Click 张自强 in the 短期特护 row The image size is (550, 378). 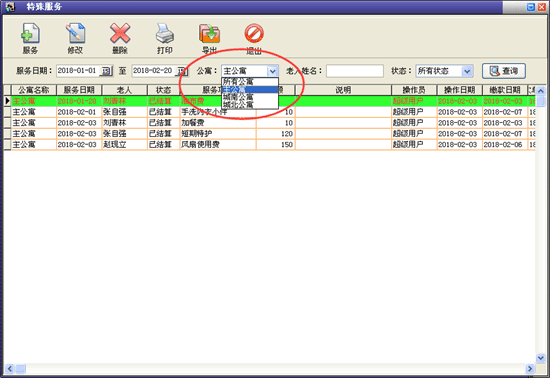coord(125,134)
